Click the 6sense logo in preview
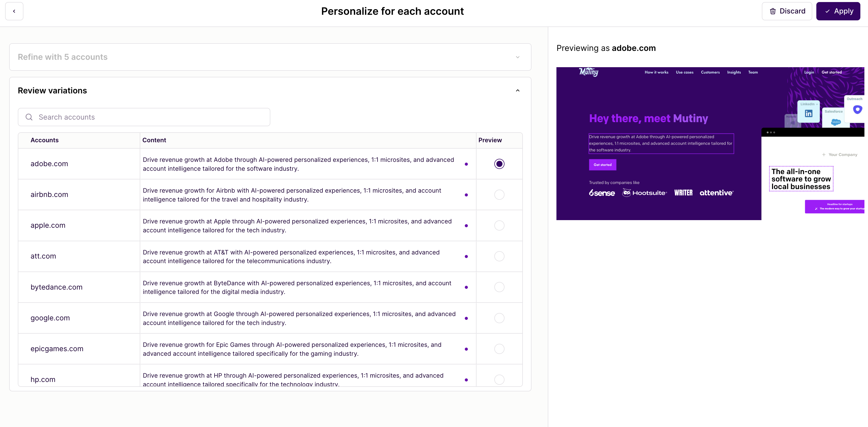The image size is (868, 427). click(x=602, y=193)
